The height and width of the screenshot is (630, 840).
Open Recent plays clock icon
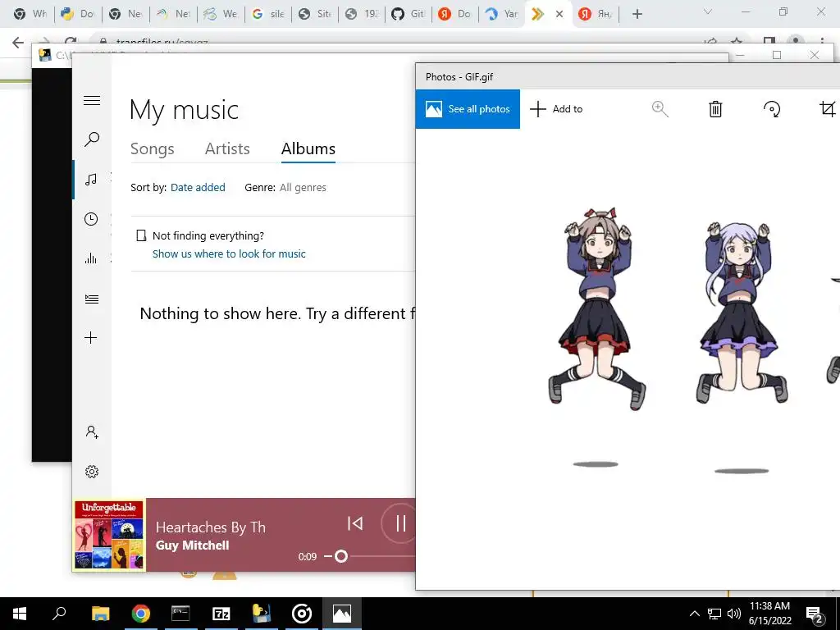coord(91,218)
